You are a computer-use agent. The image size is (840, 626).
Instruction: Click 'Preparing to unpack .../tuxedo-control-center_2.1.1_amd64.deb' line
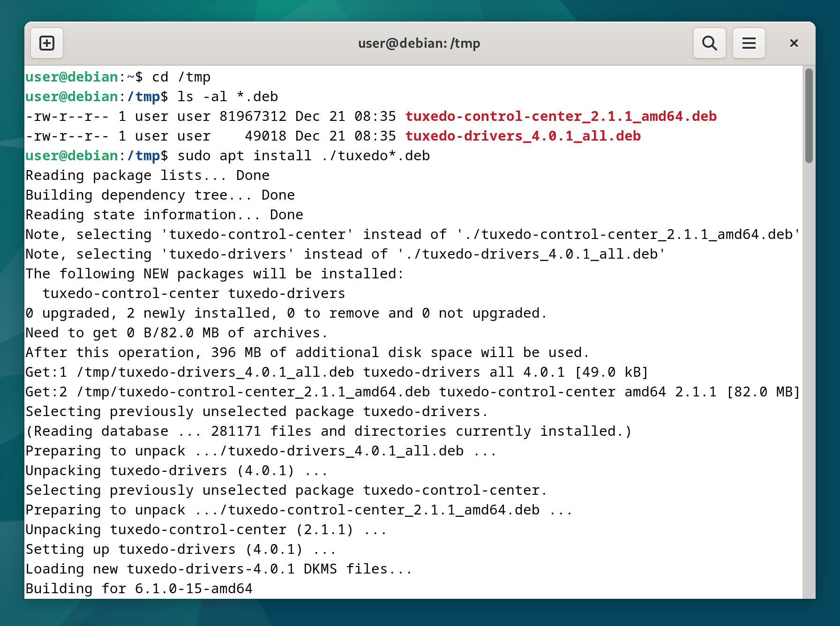[299, 510]
